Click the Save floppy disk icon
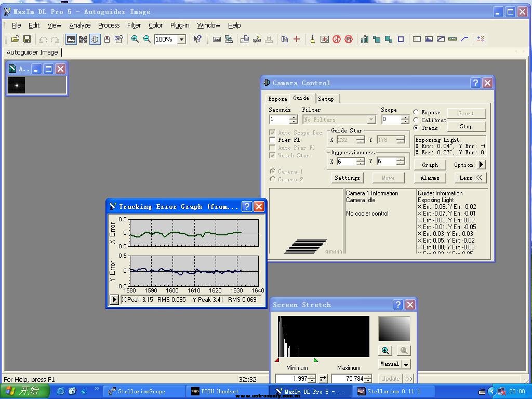 27,39
